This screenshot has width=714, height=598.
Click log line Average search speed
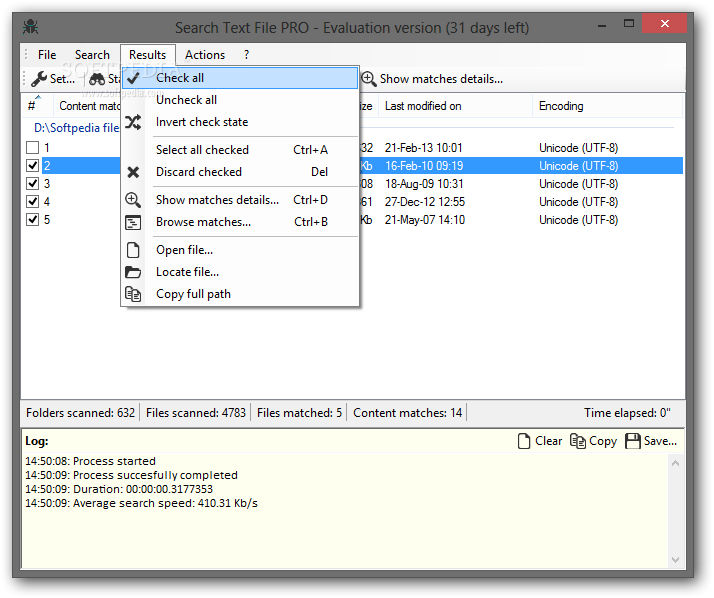141,503
